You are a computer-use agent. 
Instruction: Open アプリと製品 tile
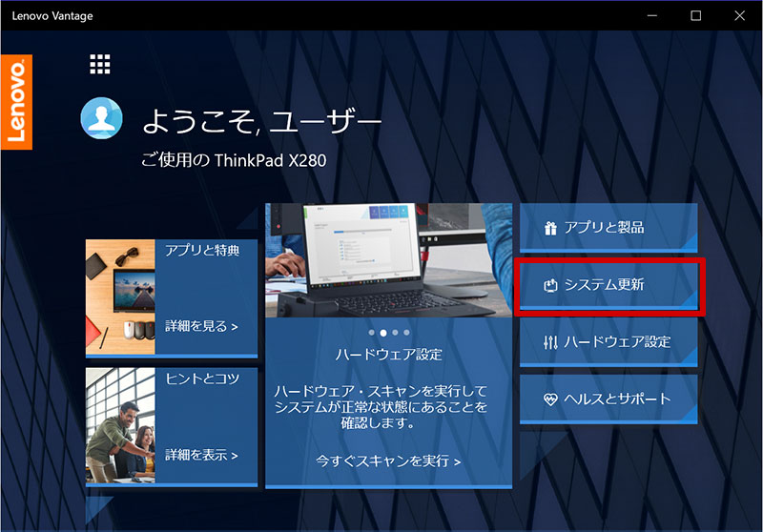(608, 228)
